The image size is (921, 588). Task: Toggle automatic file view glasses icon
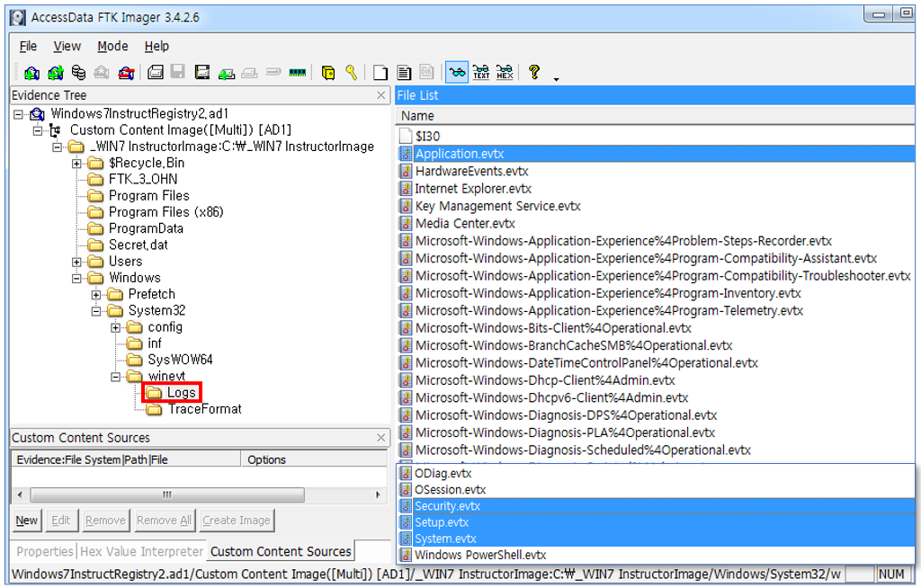456,73
